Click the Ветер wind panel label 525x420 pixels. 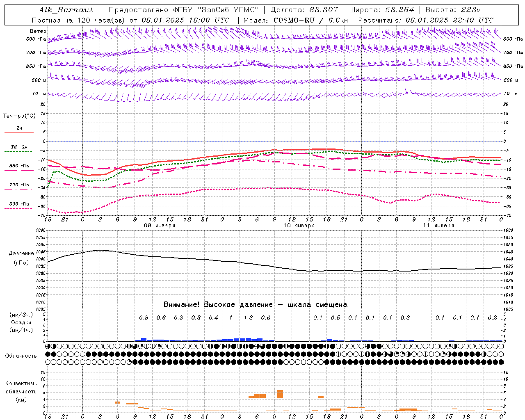(x=38, y=31)
